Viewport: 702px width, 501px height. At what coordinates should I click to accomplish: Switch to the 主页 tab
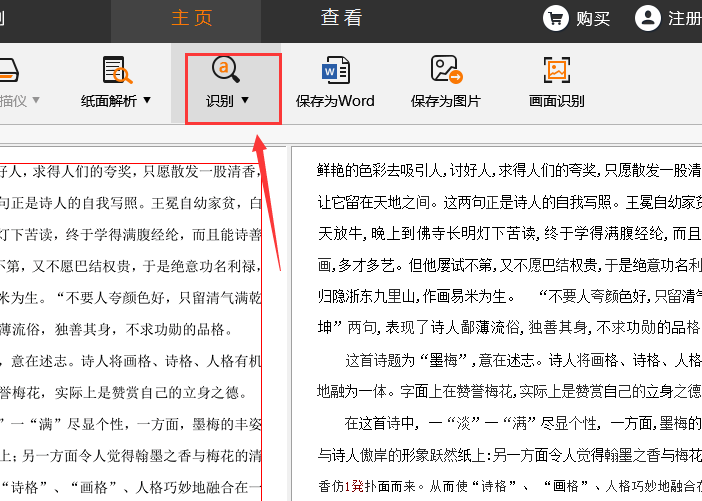(192, 18)
